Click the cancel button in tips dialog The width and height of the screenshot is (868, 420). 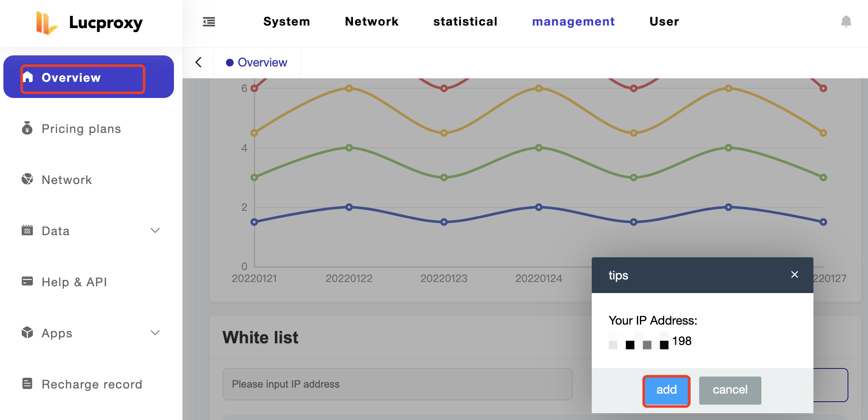pos(730,390)
